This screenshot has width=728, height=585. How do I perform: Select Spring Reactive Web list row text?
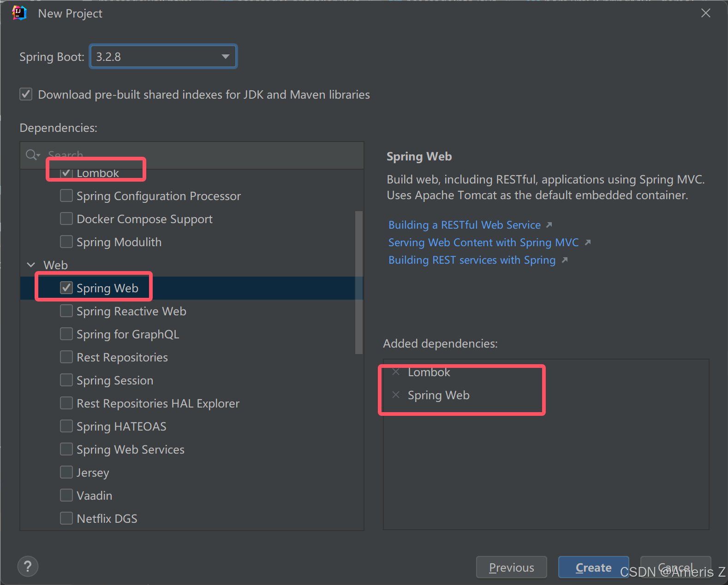tap(131, 311)
